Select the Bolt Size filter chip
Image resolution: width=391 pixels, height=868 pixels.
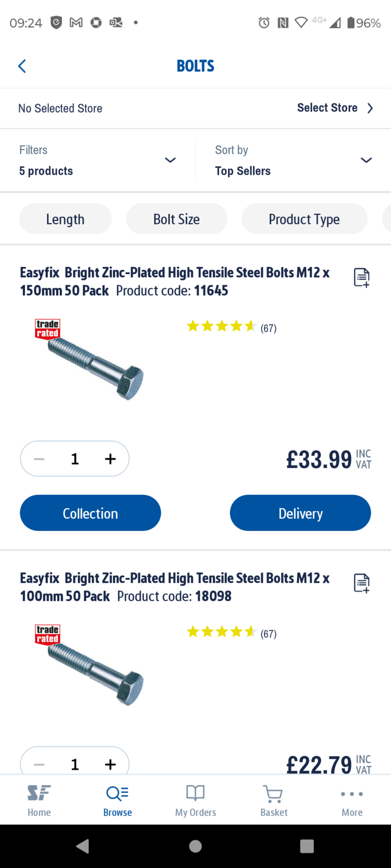point(176,219)
